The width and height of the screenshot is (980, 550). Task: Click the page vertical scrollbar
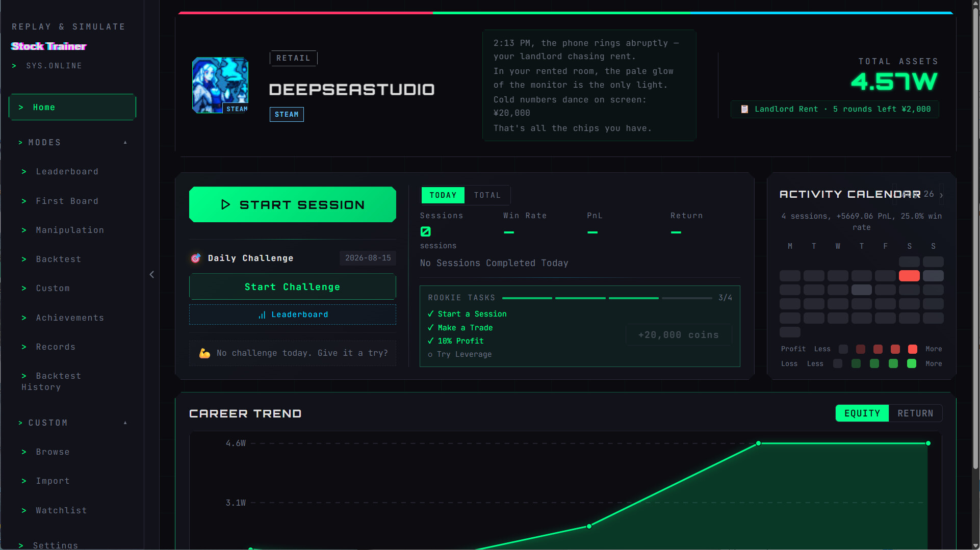click(x=975, y=240)
